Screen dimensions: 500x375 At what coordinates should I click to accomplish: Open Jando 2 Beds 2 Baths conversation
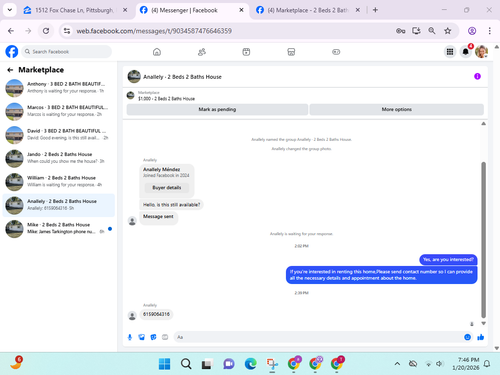(x=59, y=158)
